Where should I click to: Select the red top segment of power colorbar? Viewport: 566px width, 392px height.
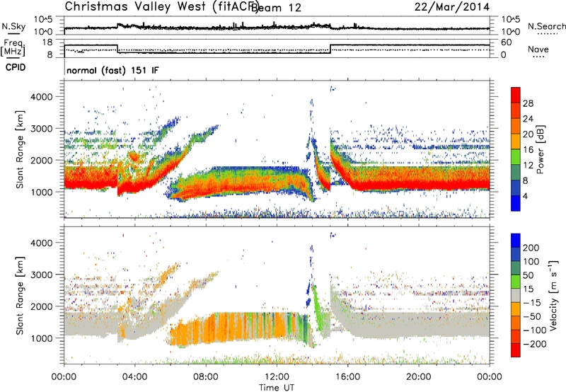[x=516, y=96]
